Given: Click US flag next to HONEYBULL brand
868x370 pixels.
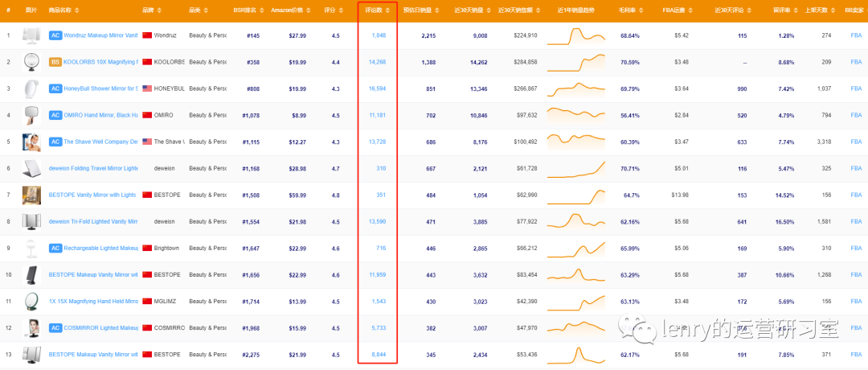Looking at the screenshot, I should point(147,88).
